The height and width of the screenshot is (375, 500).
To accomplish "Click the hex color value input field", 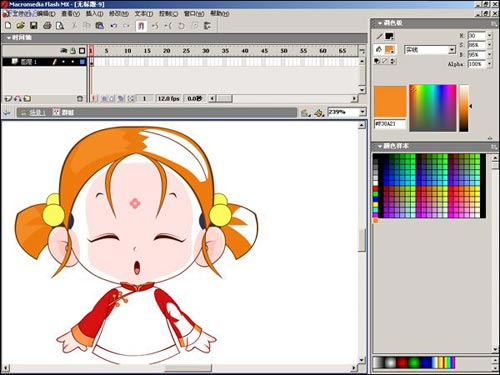I will [390, 124].
